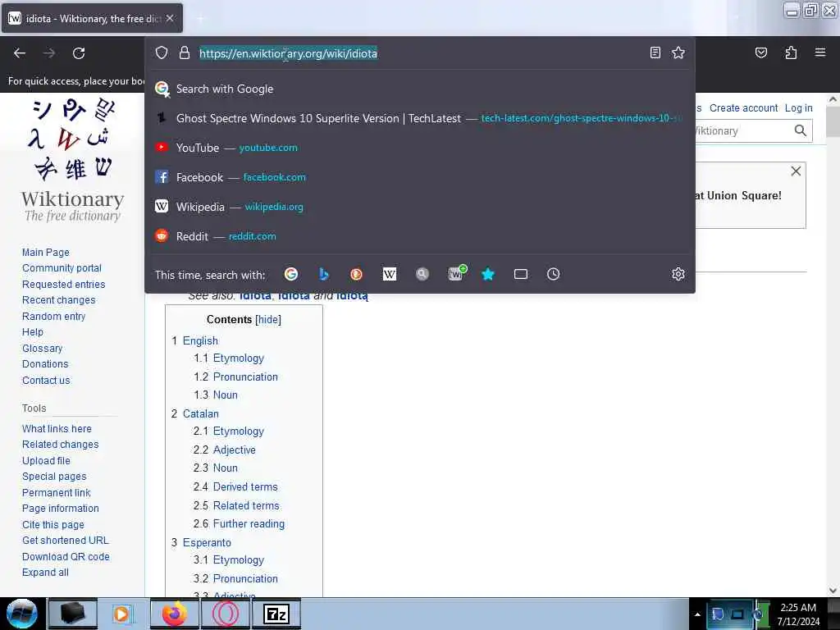Open the Firefox application hamburger menu
Viewport: 840px width, 630px height.
819,52
